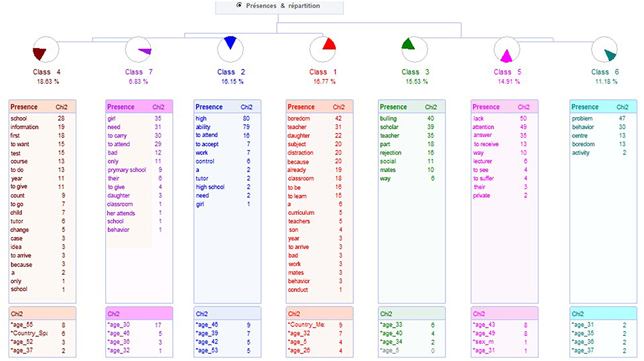Viewport: 644px width, 361px height.
Task: Select the word 'information' in Class 4
Action: click(x=24, y=127)
